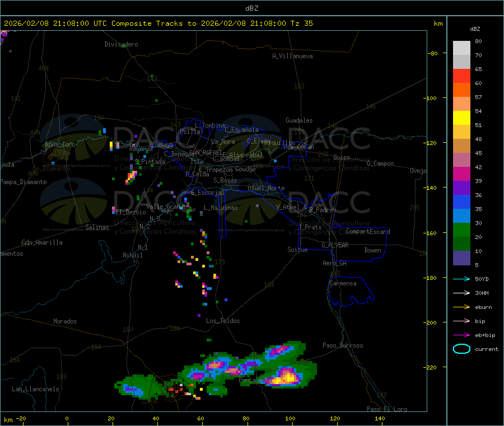Click the Morados location label

(66, 321)
